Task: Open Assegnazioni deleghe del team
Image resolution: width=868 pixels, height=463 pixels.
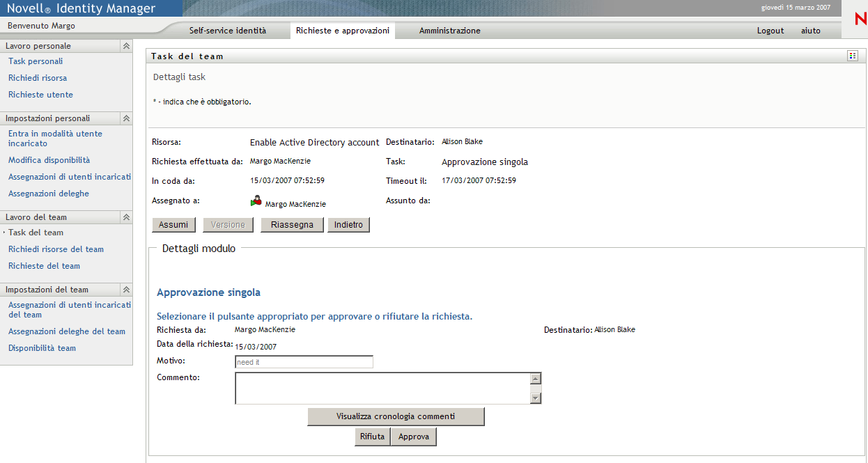Action: coord(67,331)
